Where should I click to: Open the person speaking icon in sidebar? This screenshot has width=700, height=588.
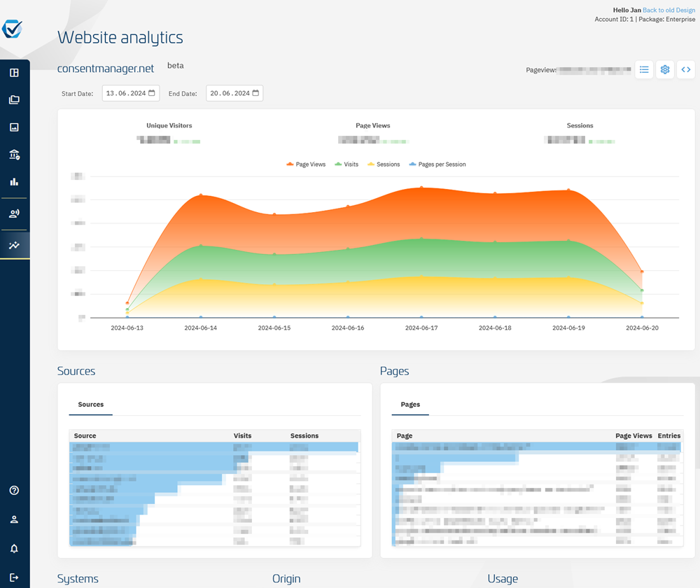14,213
